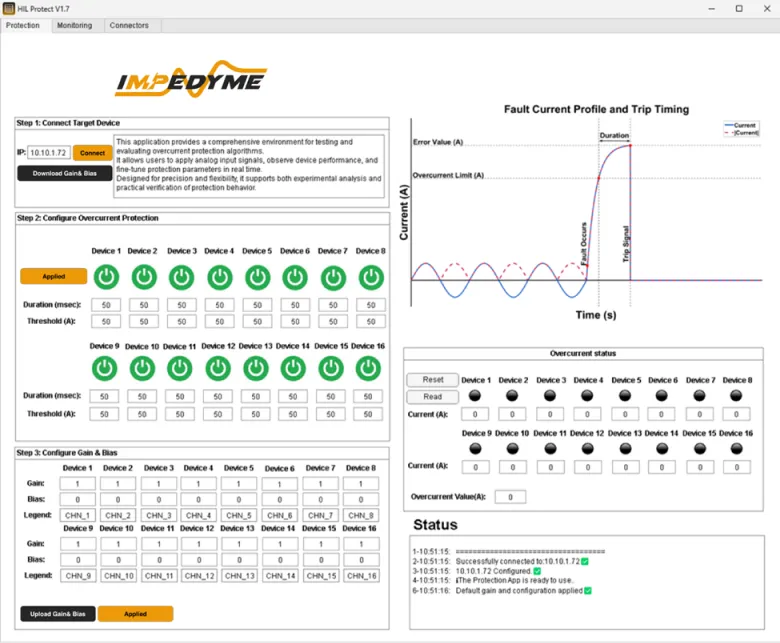Click the IP address input field
Image resolution: width=780 pixels, height=643 pixels.
pos(48,153)
